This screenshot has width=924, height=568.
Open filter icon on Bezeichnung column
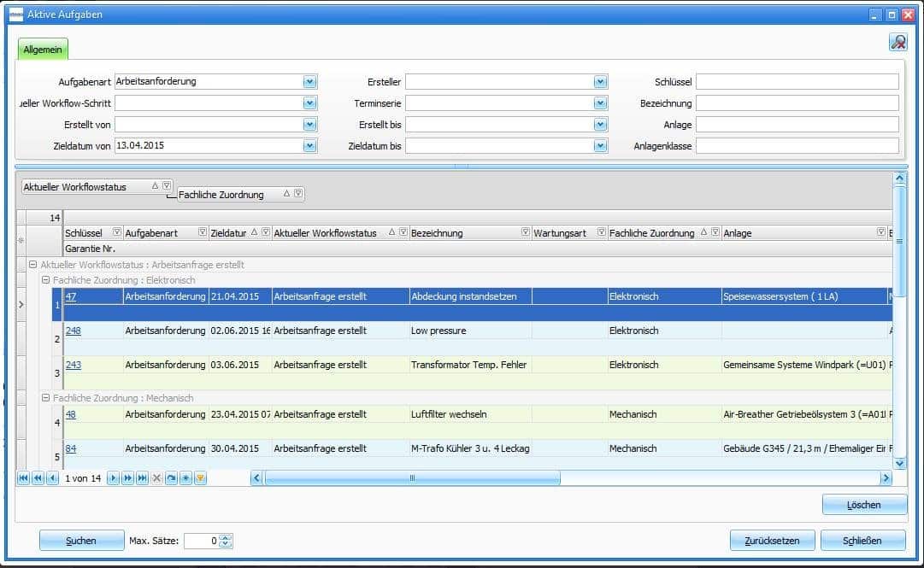[x=525, y=232]
